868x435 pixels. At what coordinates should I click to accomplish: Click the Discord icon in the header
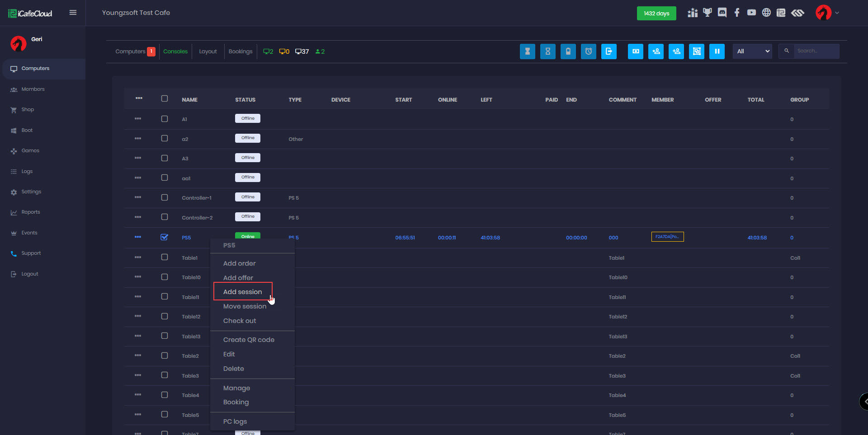point(722,13)
